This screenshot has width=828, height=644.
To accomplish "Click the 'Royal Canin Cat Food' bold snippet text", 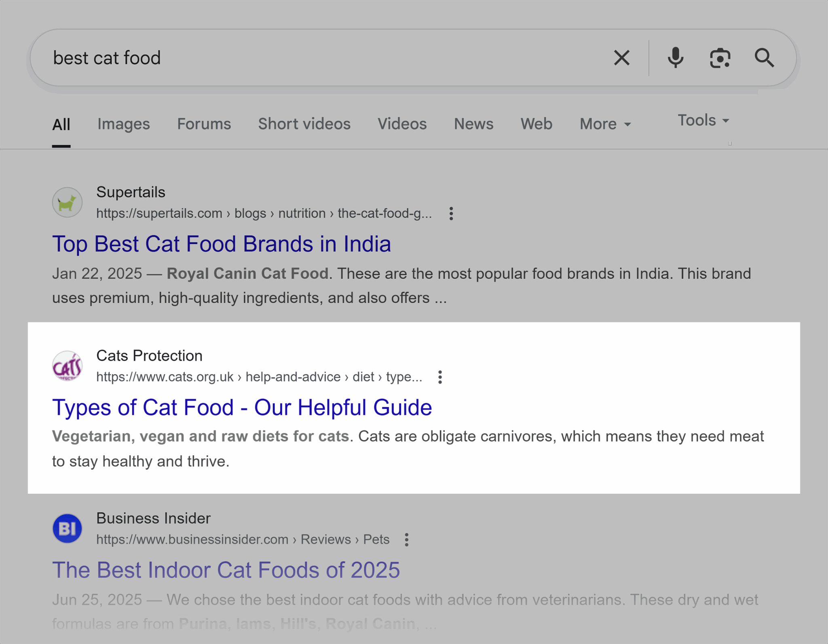I will point(247,274).
